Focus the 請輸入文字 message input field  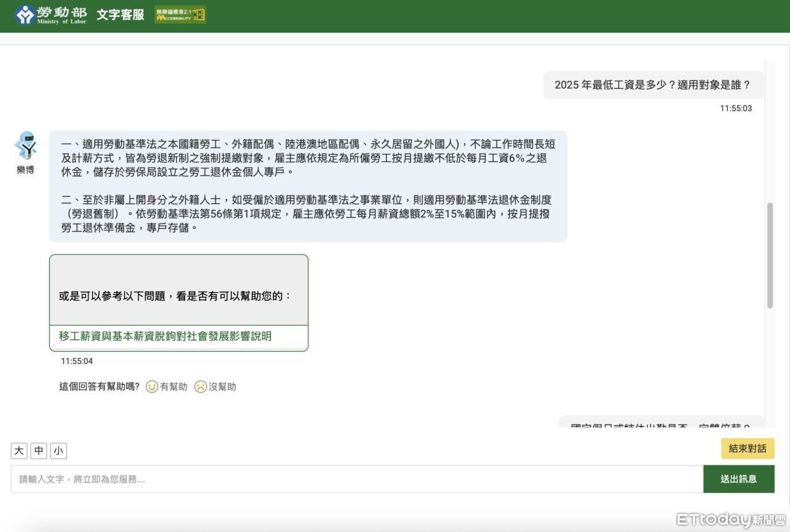pyautogui.click(x=357, y=479)
